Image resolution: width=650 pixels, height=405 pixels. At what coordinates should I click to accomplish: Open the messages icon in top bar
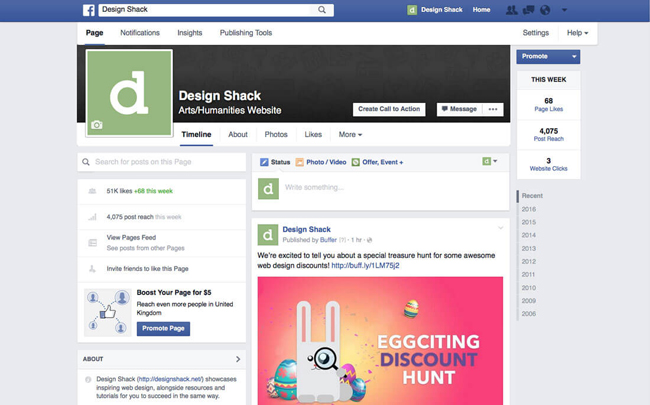(528, 10)
